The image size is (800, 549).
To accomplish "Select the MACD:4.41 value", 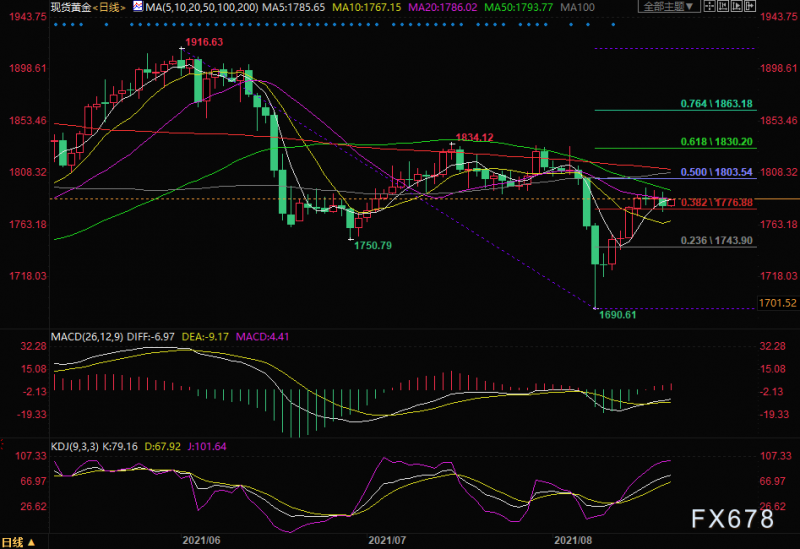I will coord(262,337).
